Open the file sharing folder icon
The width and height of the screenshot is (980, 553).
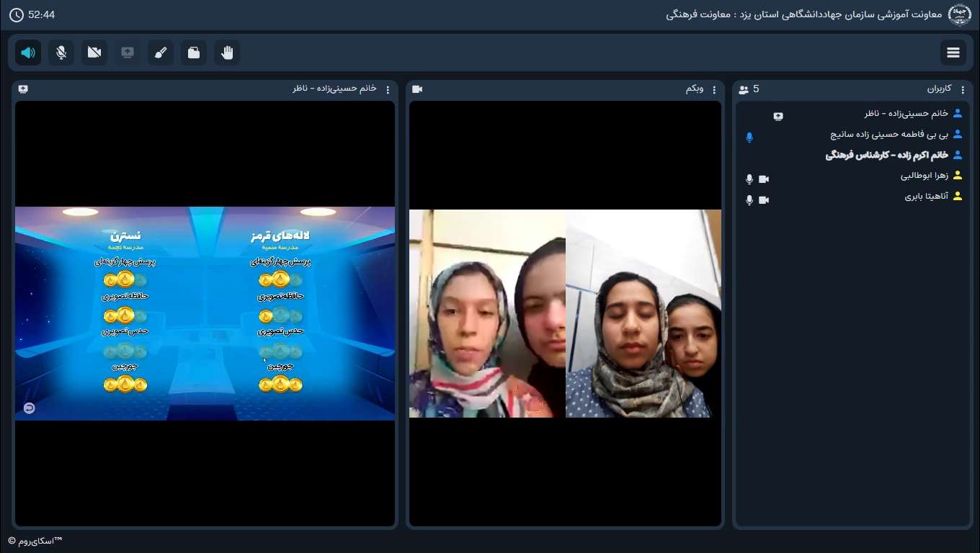194,53
